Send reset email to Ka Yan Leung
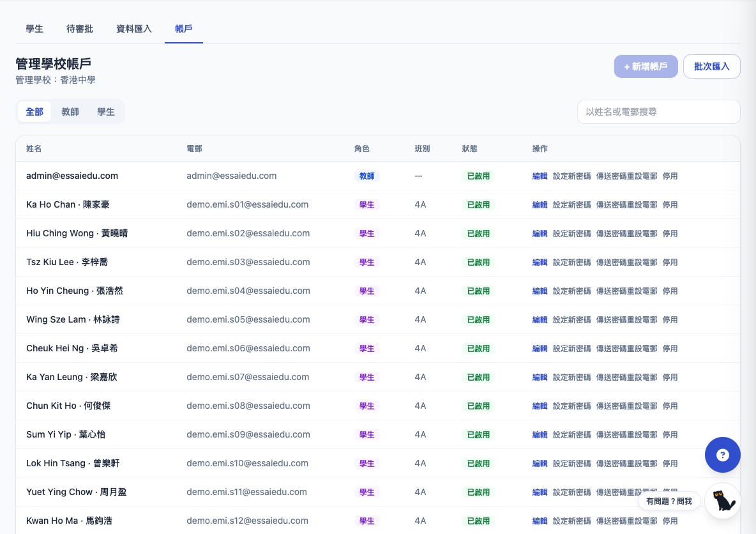The height and width of the screenshot is (534, 756). pyautogui.click(x=627, y=378)
